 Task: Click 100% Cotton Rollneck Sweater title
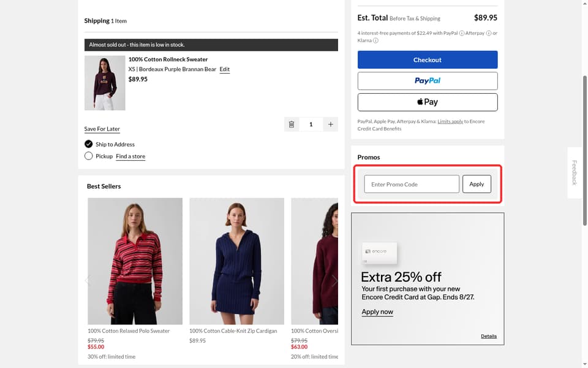168,59
